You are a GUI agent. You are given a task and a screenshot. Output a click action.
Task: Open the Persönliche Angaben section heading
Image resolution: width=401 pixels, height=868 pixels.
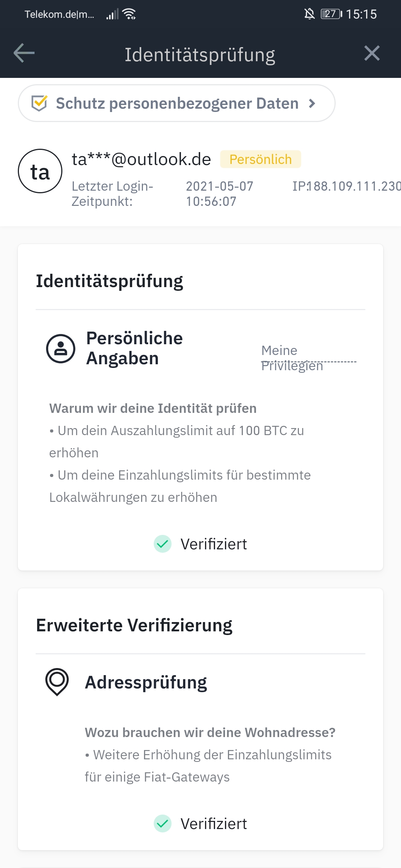pyautogui.click(x=134, y=348)
